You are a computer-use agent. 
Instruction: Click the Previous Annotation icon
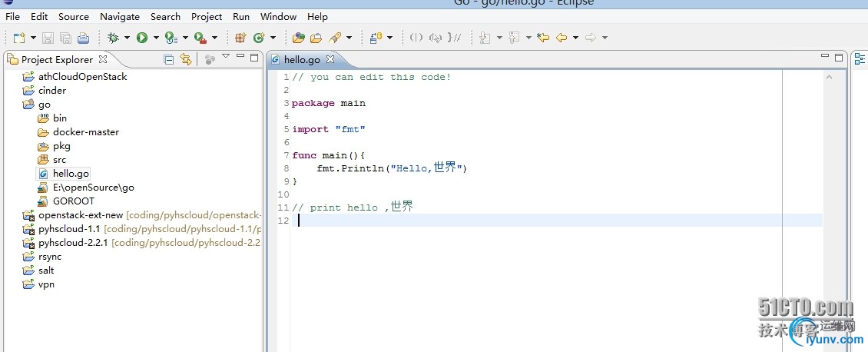[514, 38]
